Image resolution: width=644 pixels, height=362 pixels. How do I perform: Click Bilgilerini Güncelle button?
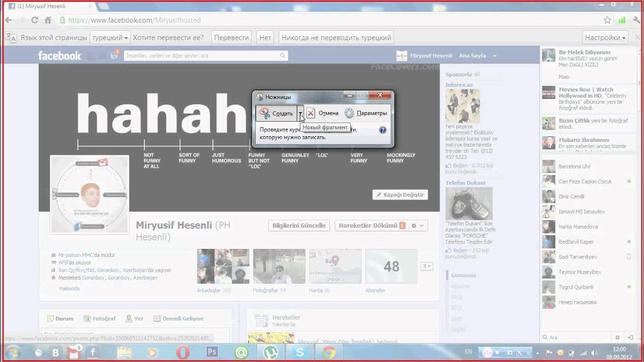point(299,226)
